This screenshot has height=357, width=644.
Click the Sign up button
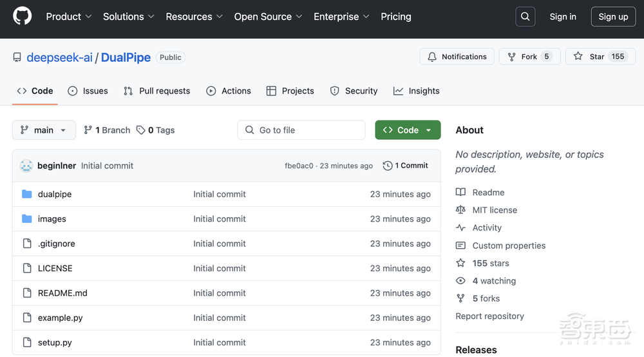pos(613,17)
